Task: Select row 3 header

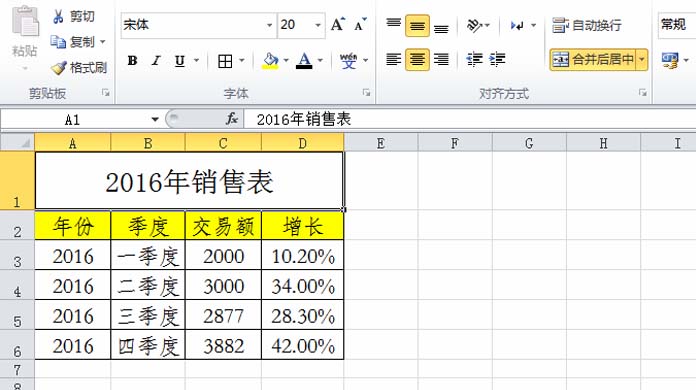Action: tap(17, 256)
